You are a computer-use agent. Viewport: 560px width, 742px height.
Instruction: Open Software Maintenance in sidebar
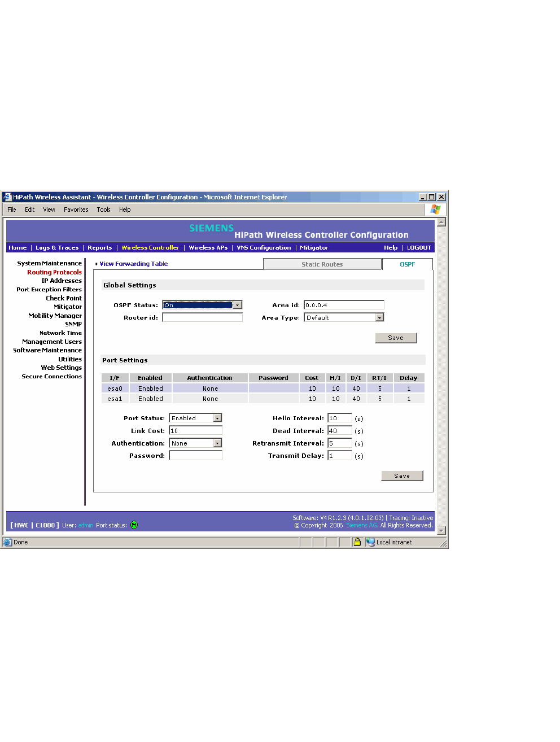click(x=47, y=350)
